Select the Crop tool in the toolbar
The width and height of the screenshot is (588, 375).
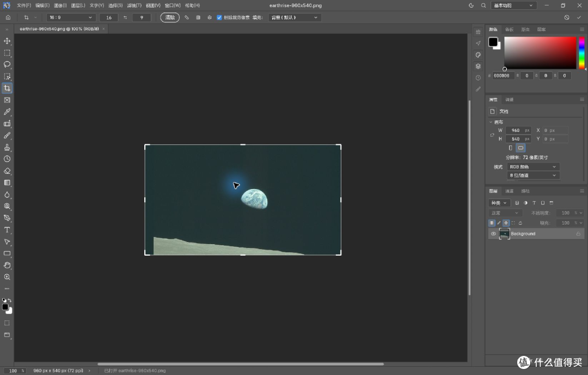pyautogui.click(x=7, y=88)
